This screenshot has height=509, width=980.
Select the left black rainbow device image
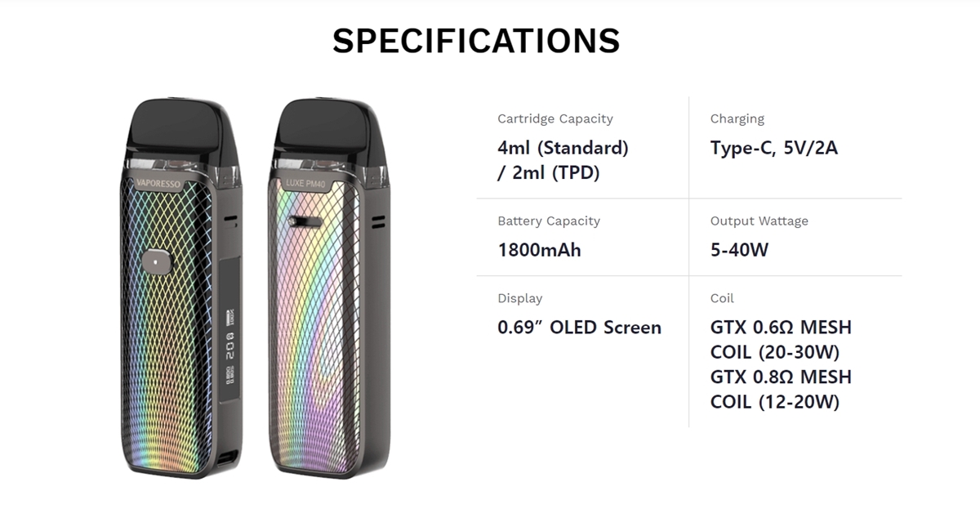pos(187,288)
